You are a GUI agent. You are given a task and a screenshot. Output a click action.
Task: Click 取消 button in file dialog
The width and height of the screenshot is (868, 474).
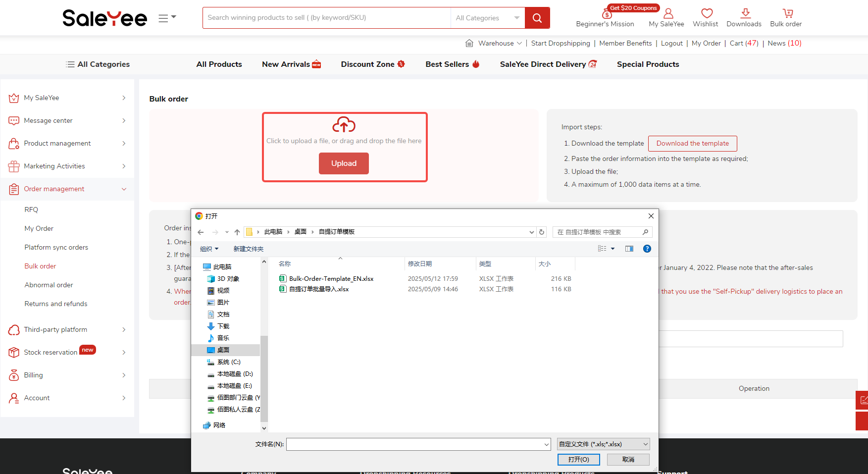point(628,460)
